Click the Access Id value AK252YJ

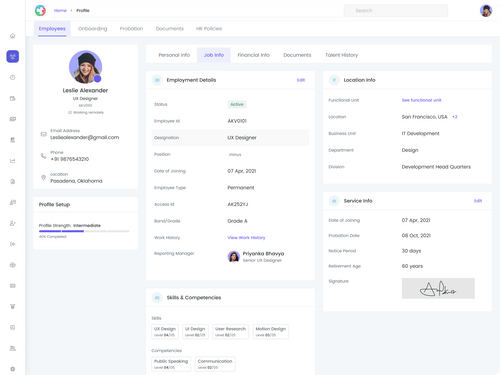tap(238, 204)
